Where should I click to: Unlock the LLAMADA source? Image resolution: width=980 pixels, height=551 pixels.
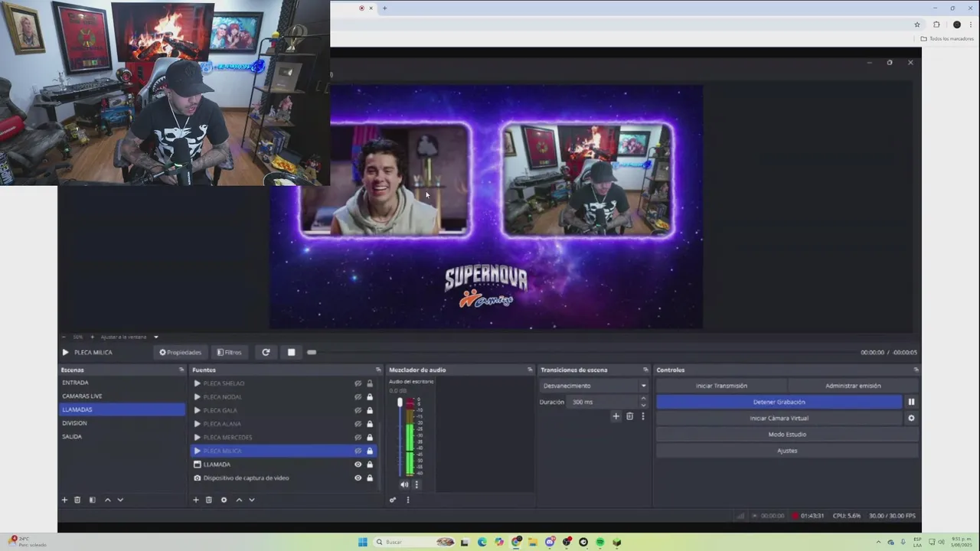click(370, 465)
